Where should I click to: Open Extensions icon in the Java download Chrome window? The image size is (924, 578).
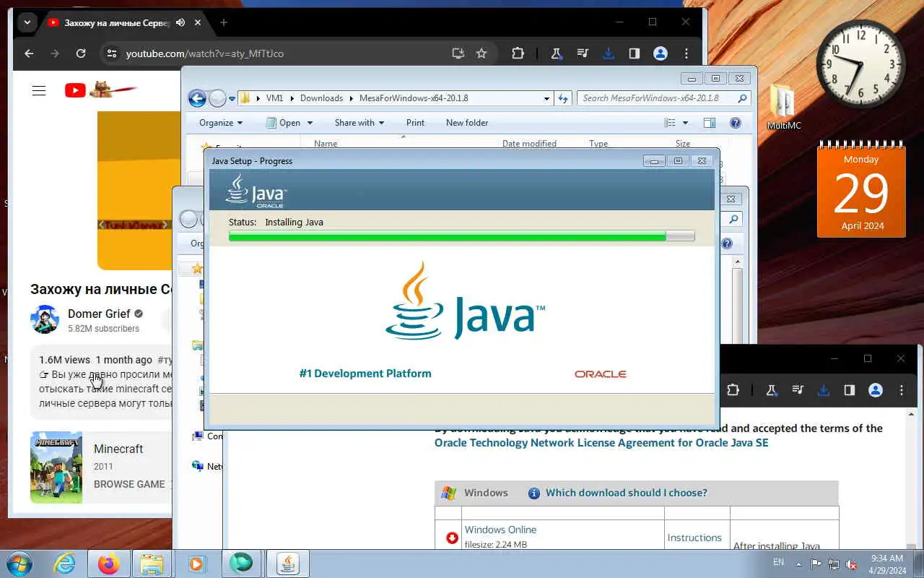pos(733,390)
